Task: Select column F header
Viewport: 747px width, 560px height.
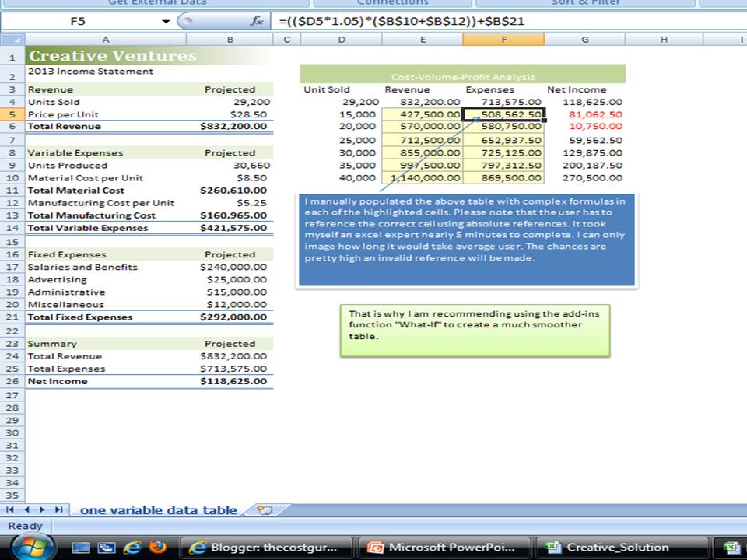Action: click(503, 40)
